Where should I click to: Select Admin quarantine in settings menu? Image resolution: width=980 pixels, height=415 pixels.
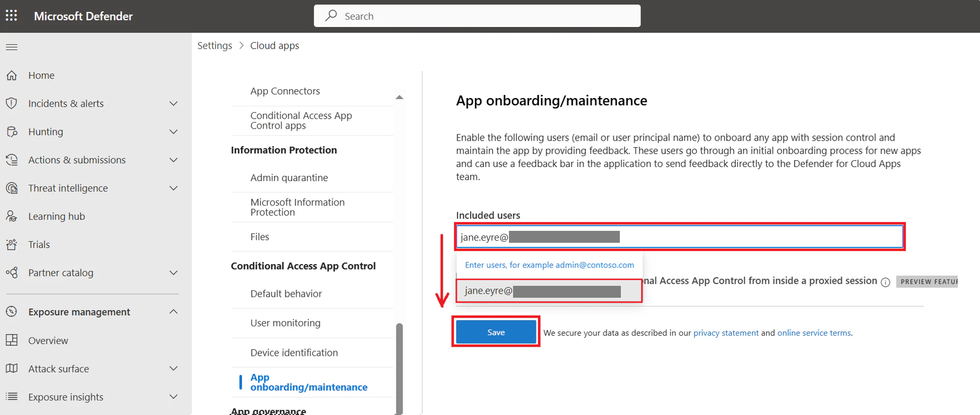coord(289,178)
